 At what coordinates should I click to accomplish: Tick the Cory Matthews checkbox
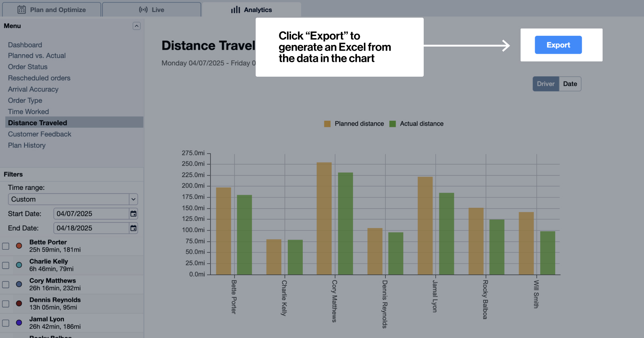[6, 285]
